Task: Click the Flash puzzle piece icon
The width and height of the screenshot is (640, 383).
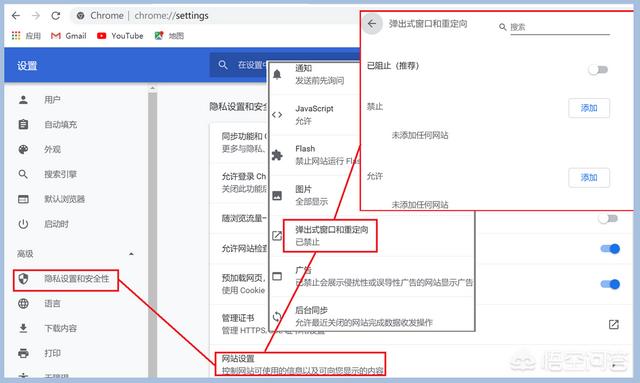Action: tap(277, 155)
